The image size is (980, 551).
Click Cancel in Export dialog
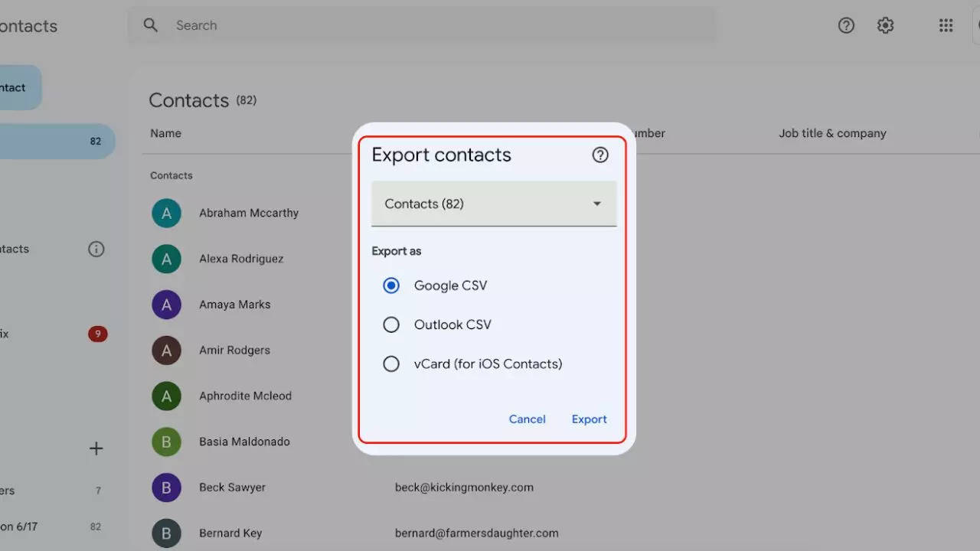click(528, 419)
